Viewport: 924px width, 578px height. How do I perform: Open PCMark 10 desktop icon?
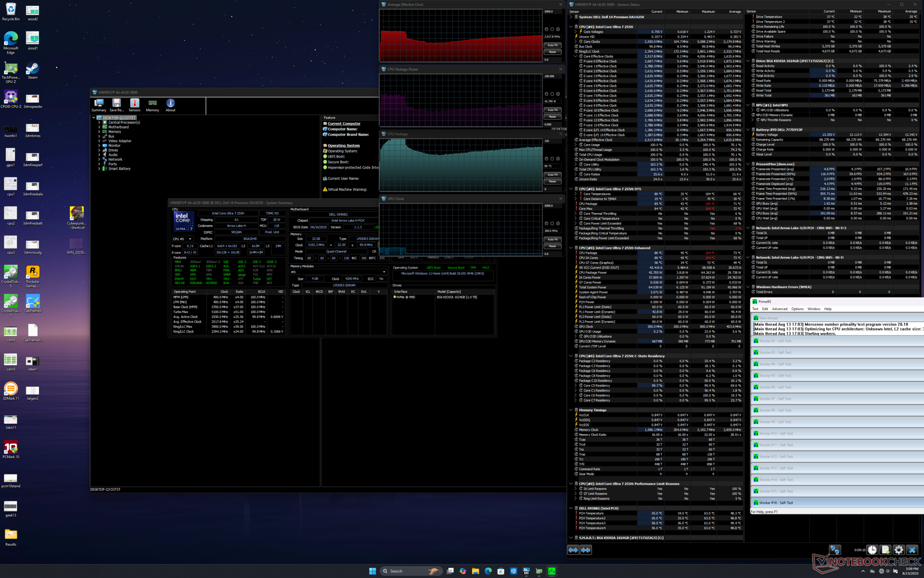(11, 450)
